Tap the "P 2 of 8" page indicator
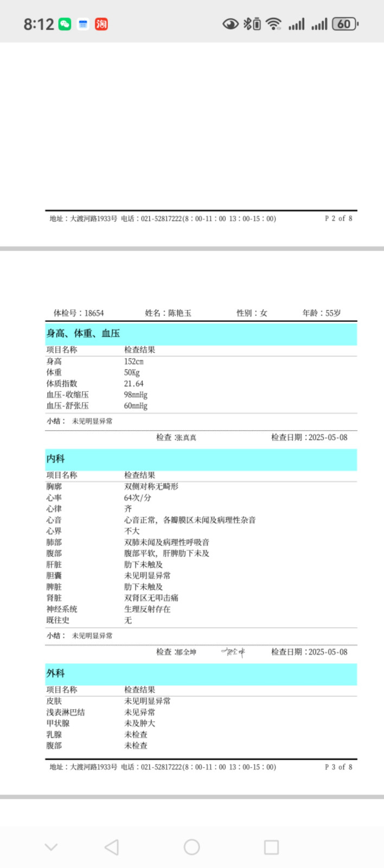This screenshot has height=868, width=384. click(338, 218)
